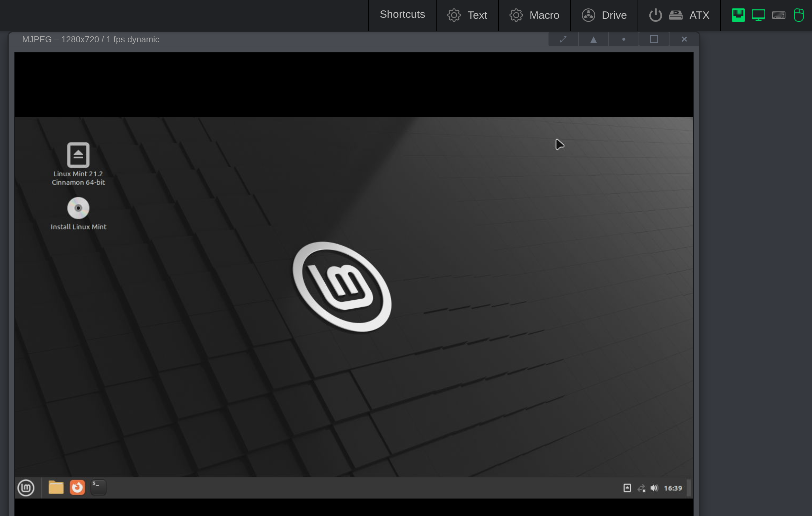Viewport: 812px width, 516px height.
Task: Open the Macro menu
Action: [x=534, y=15]
